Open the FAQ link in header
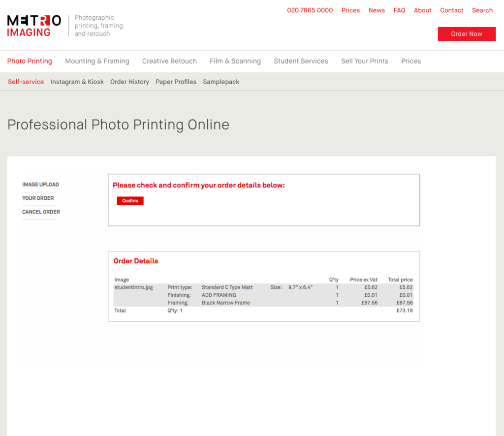 tap(399, 10)
